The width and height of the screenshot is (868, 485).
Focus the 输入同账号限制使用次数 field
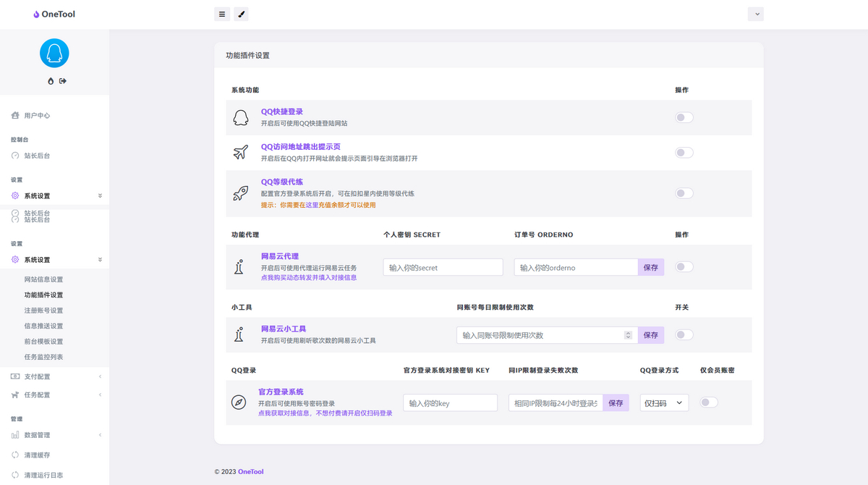(547, 335)
